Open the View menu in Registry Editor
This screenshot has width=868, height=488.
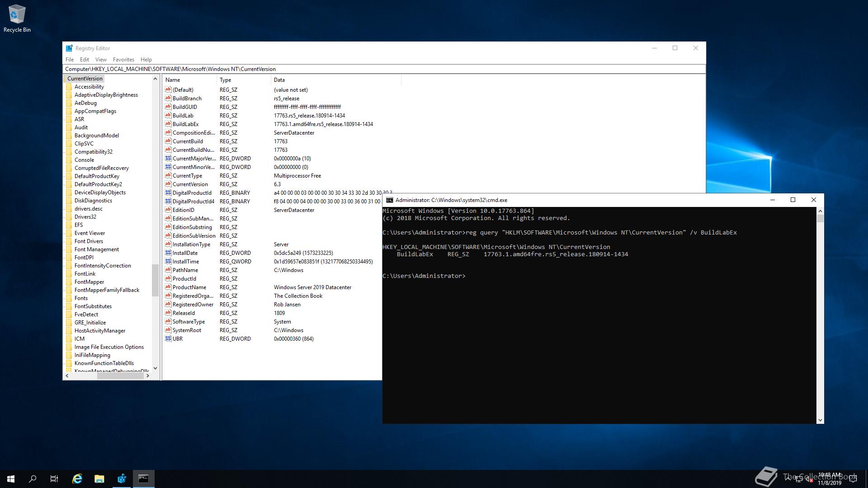[x=101, y=60]
